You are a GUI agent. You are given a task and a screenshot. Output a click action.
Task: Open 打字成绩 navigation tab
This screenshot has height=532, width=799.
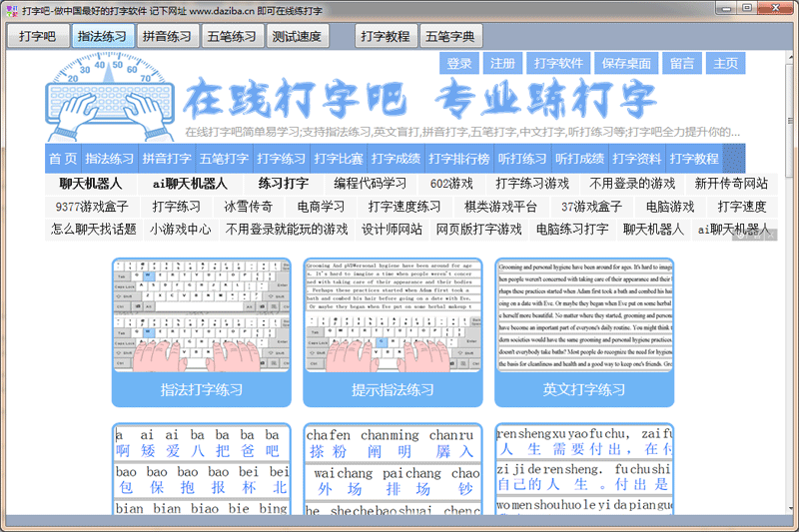[396, 159]
